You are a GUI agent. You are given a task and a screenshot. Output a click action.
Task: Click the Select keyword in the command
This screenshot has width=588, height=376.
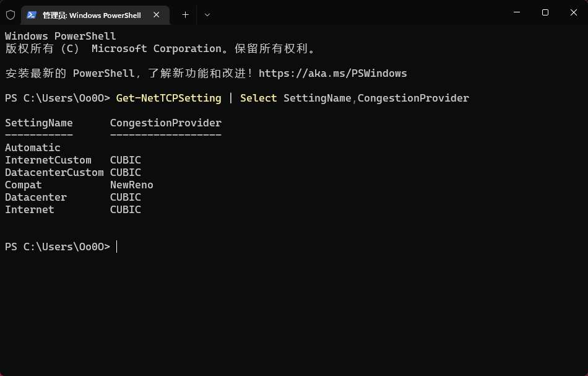click(258, 98)
